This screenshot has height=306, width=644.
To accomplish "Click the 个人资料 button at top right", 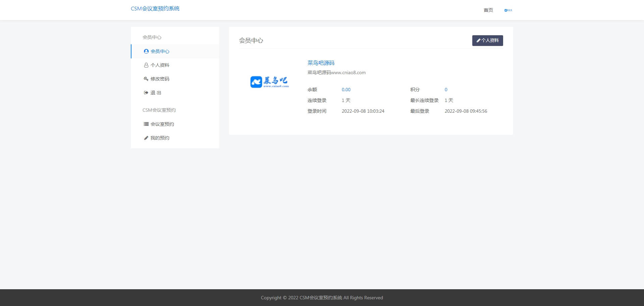I will coord(487,40).
